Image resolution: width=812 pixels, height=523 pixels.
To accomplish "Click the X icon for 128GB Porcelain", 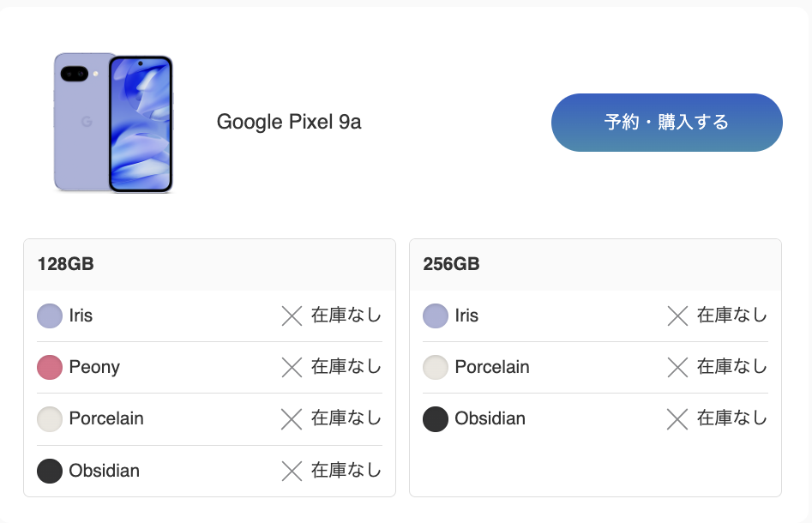I will pos(292,419).
